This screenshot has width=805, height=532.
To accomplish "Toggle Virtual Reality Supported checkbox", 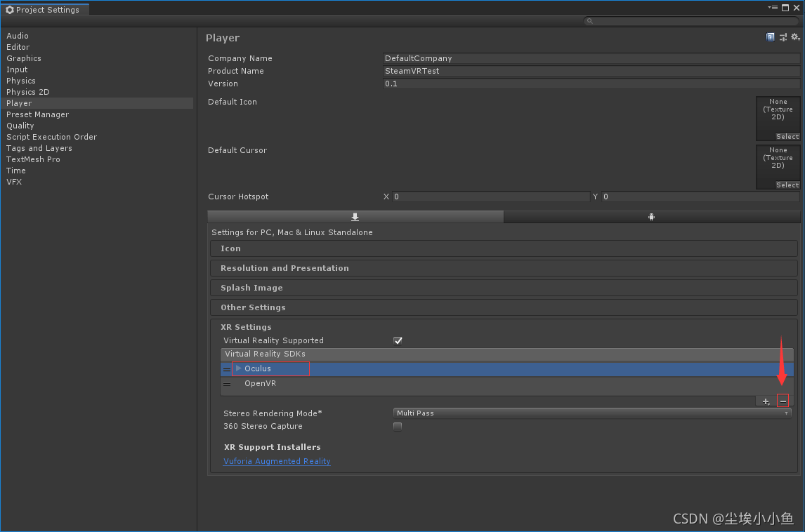I will click(398, 340).
